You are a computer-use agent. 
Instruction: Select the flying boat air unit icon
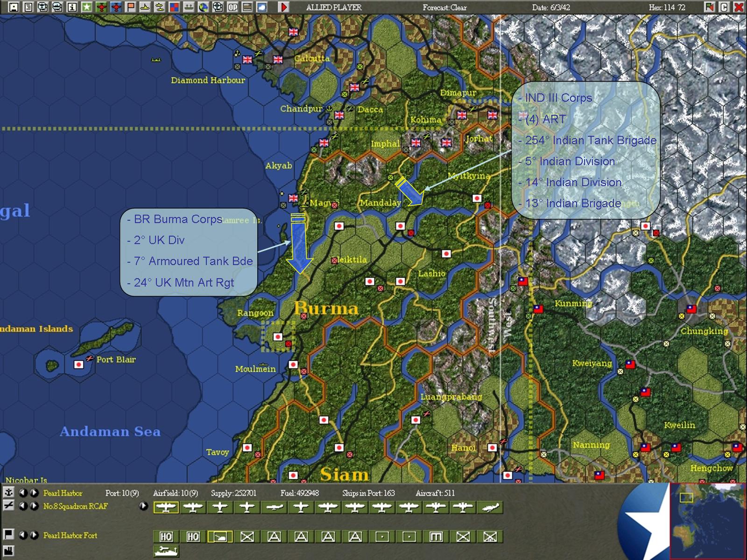[x=490, y=507]
